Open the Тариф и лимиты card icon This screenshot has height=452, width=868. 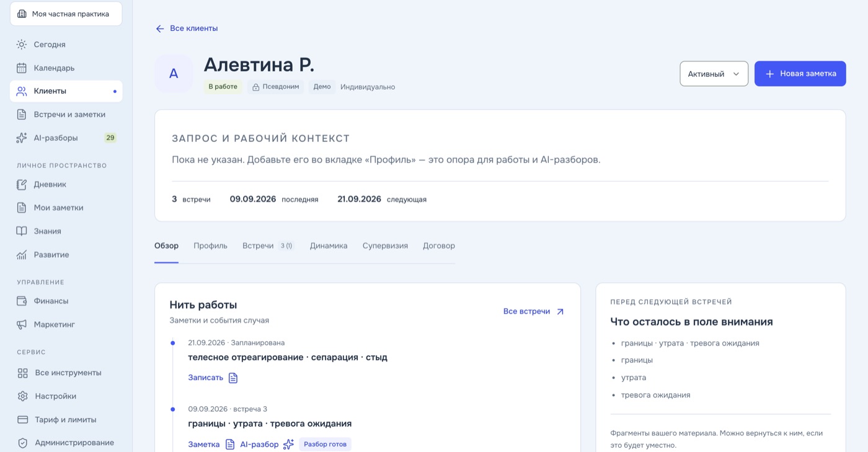coord(23,420)
